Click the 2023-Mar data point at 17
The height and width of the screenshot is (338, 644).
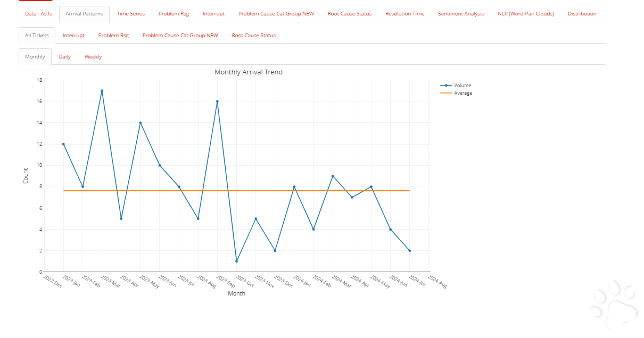pos(102,91)
